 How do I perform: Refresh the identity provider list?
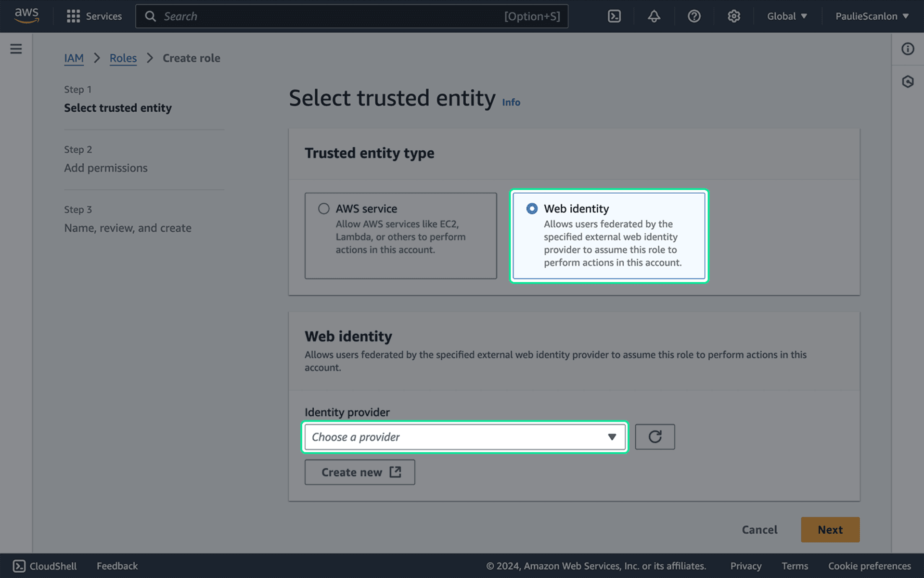click(x=655, y=436)
